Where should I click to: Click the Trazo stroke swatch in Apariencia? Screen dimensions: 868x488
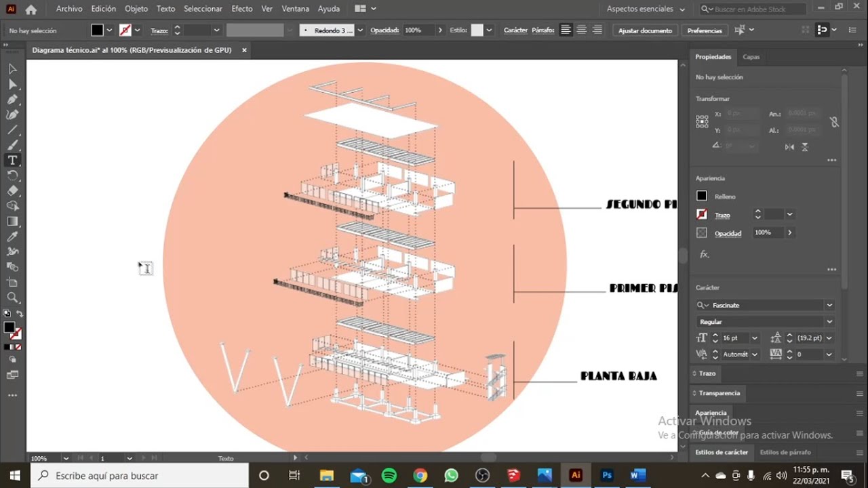click(x=702, y=214)
